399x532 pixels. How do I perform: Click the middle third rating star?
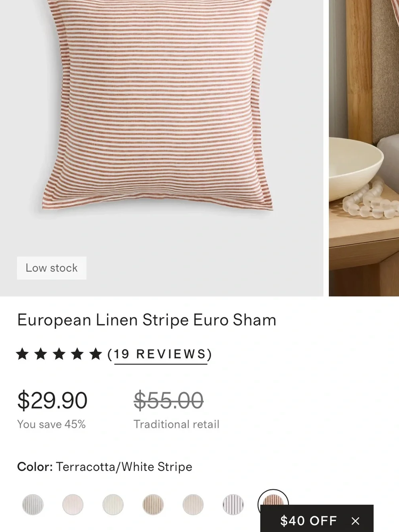(59, 354)
